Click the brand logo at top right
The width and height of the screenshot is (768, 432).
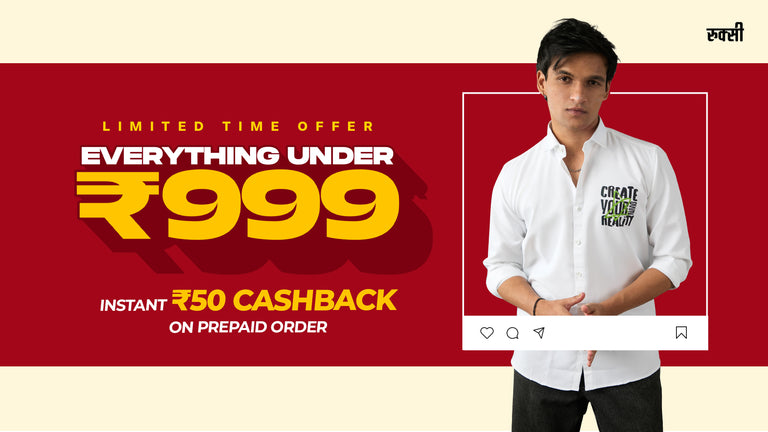coord(725,33)
